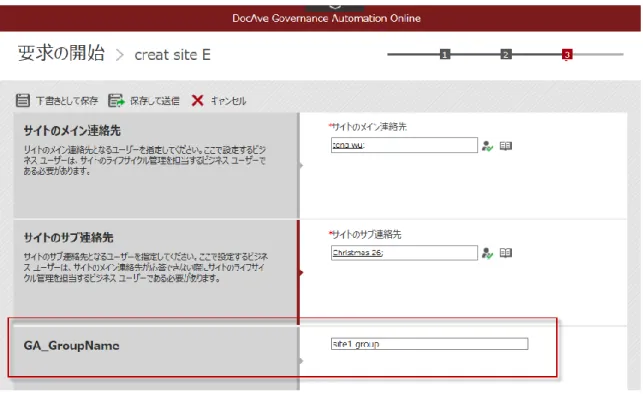
Task: Focus the sub contact field with Christmas 26
Action: pyautogui.click(x=404, y=253)
